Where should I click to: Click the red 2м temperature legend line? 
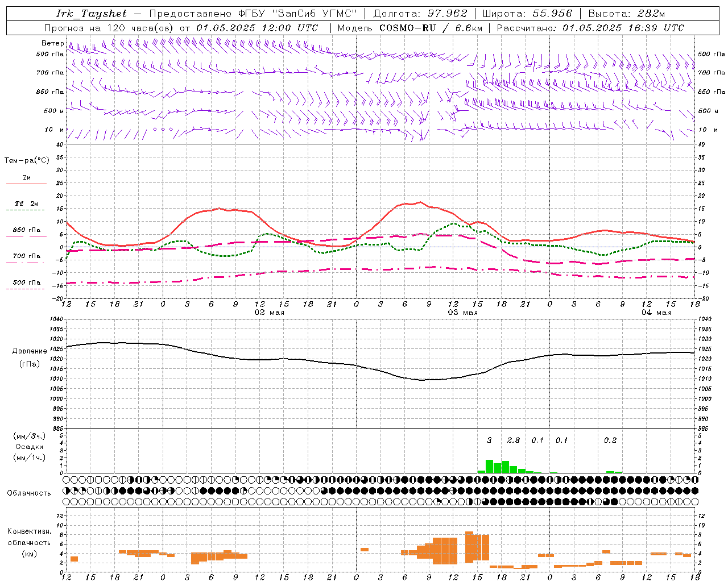tap(27, 184)
